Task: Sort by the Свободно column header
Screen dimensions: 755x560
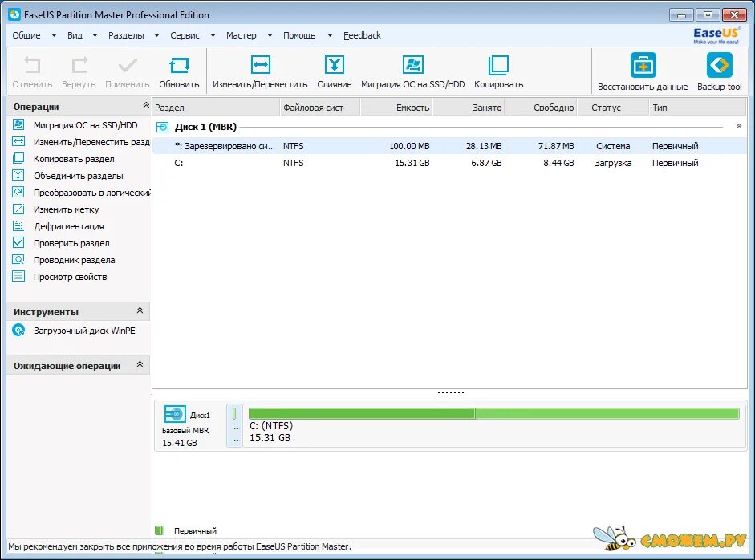Action: (x=542, y=108)
